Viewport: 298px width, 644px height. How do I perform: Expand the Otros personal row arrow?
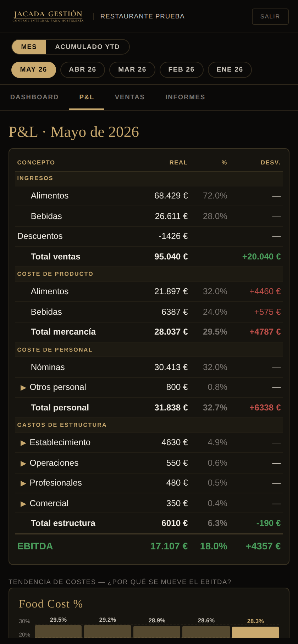[x=23, y=387]
